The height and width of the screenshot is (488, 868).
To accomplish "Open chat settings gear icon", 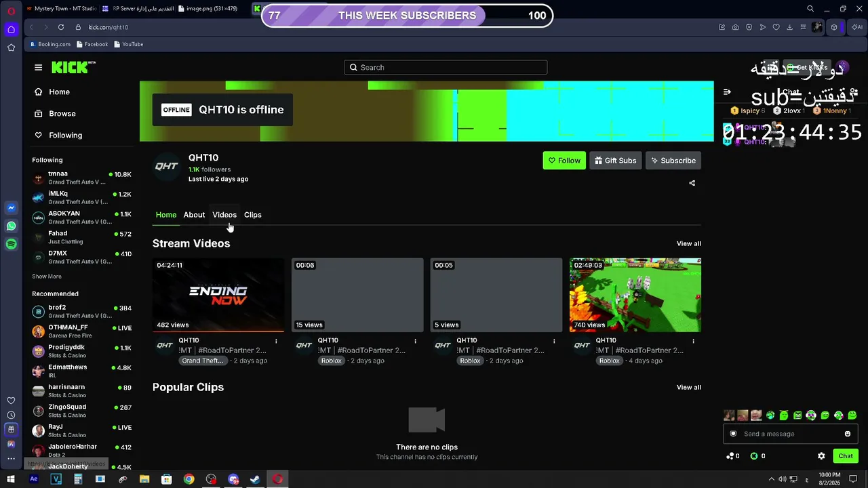I will point(821,456).
